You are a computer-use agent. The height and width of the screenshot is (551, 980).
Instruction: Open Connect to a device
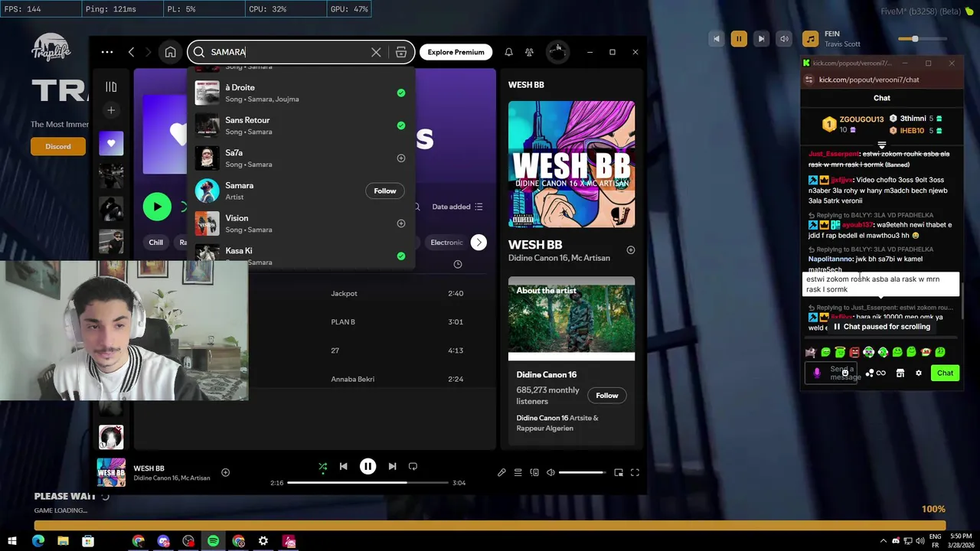coord(534,473)
